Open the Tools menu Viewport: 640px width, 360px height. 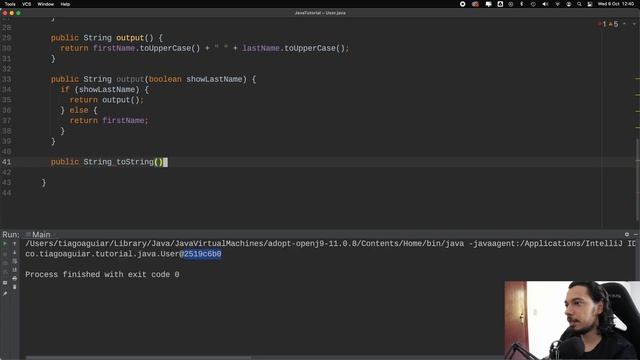10,4
